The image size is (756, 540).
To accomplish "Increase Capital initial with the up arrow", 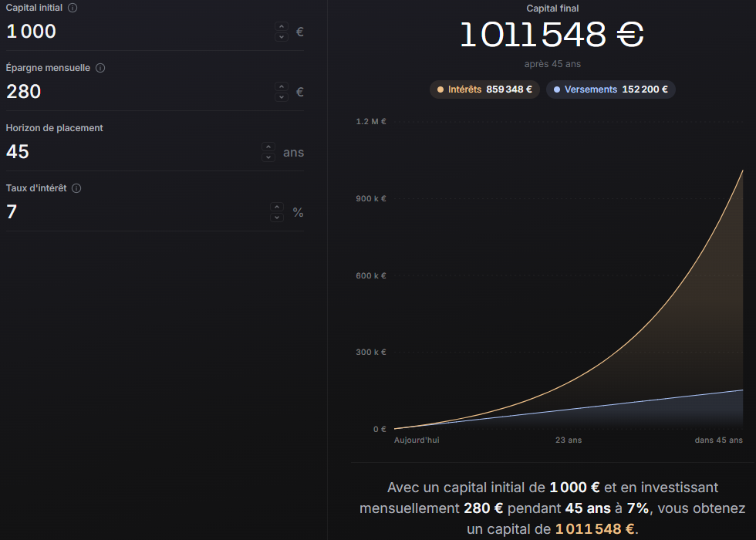I will (x=282, y=26).
